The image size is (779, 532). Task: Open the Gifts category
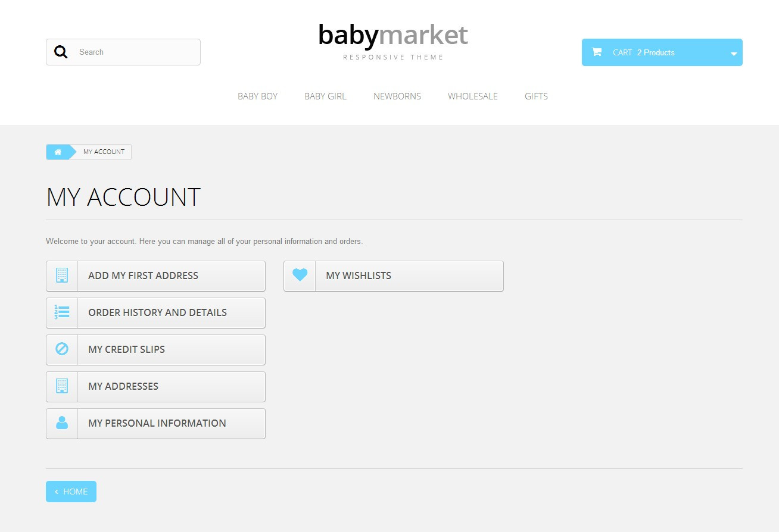536,96
